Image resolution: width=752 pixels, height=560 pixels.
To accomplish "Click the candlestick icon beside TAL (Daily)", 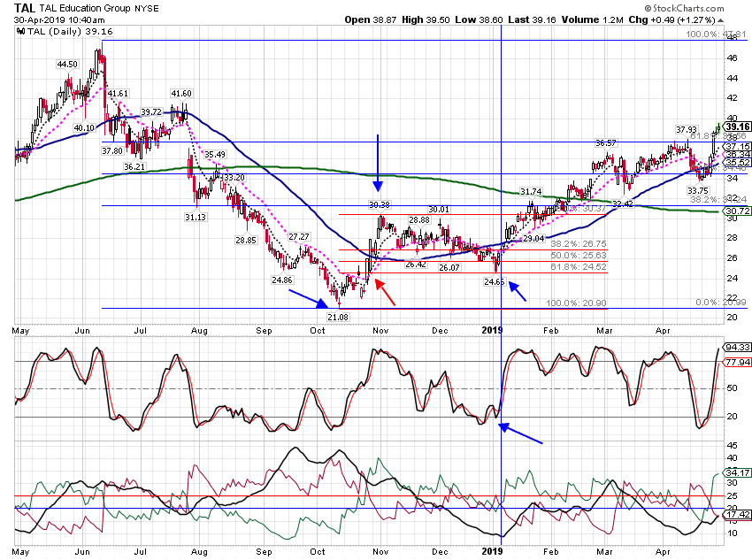I will click(20, 32).
